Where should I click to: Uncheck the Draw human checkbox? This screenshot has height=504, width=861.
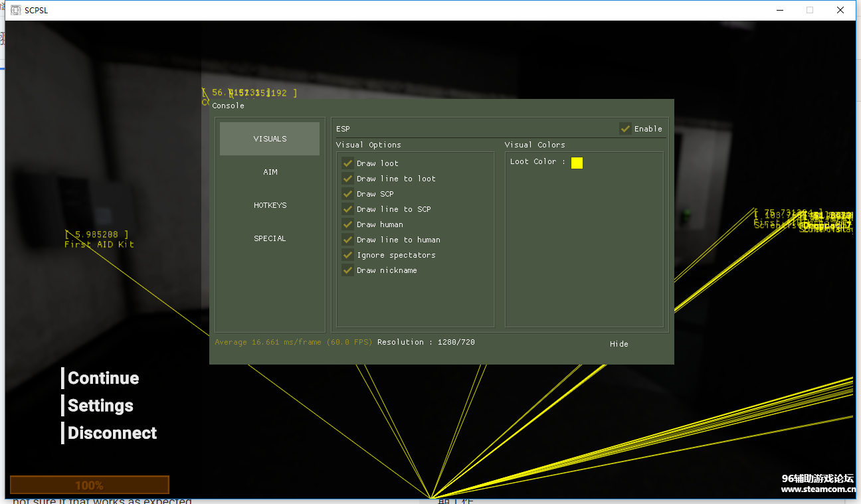click(x=347, y=224)
